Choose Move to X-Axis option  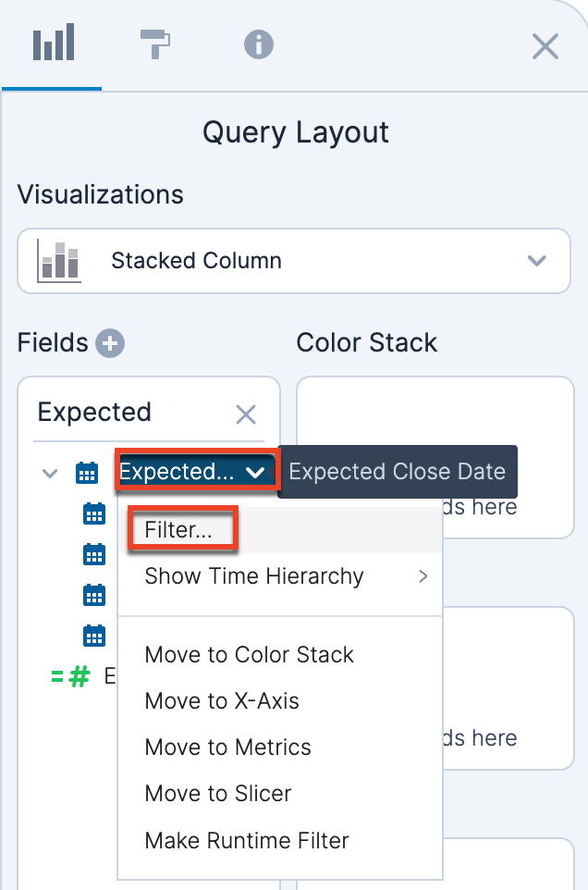[x=222, y=701]
